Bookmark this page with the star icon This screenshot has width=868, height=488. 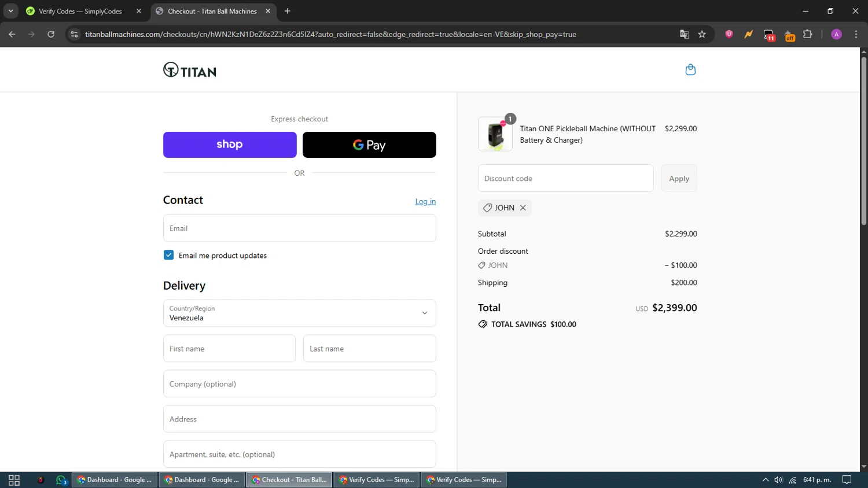point(702,34)
